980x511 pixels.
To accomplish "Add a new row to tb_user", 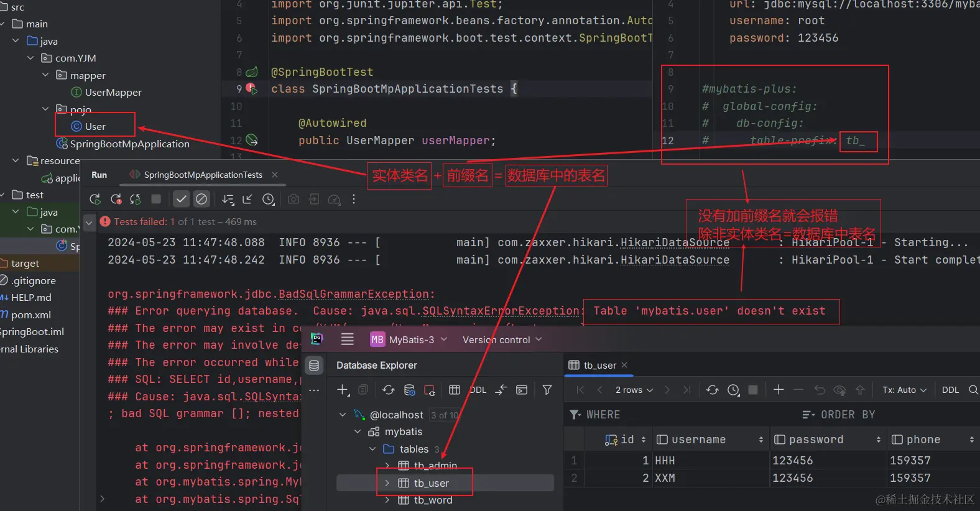I will pos(779,390).
